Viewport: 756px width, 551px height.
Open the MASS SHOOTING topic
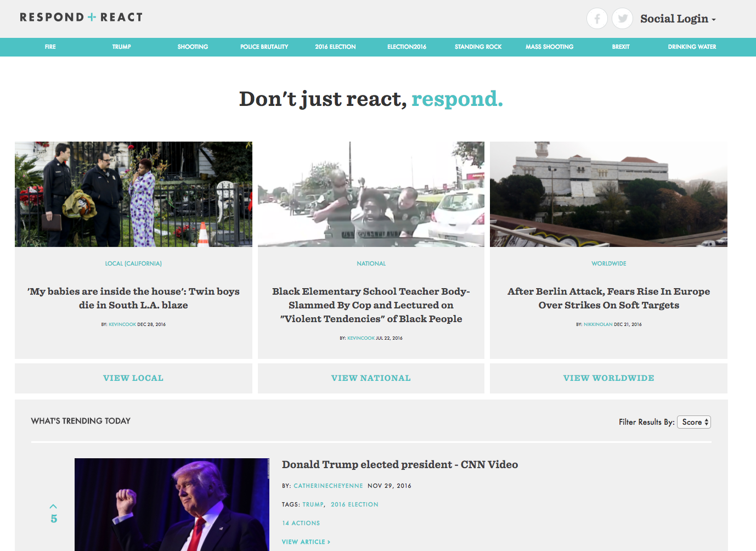coord(549,47)
